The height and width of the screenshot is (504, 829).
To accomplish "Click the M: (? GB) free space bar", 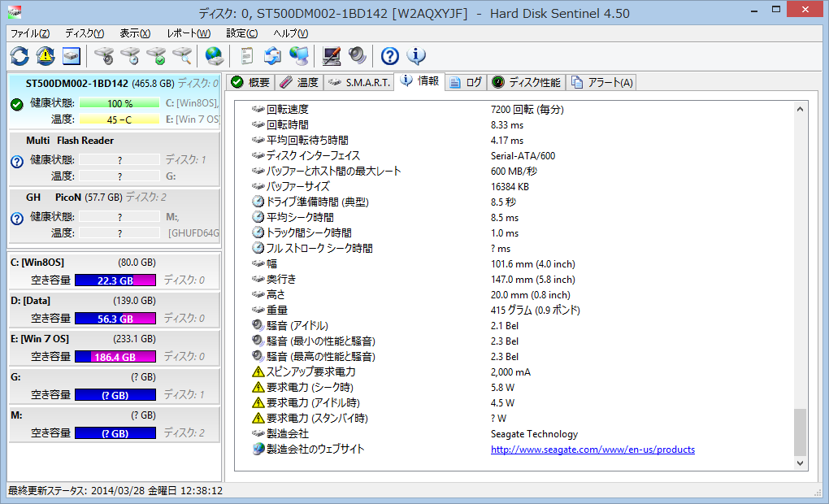I will coord(115,433).
